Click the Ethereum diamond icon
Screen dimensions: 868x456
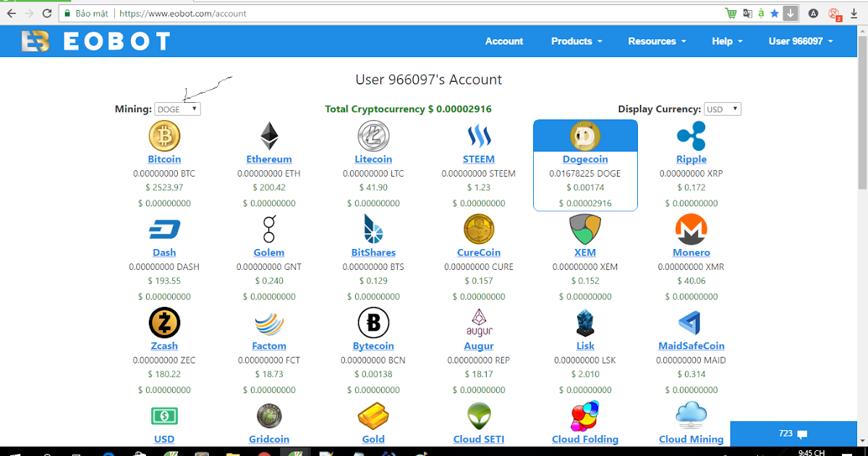(269, 136)
